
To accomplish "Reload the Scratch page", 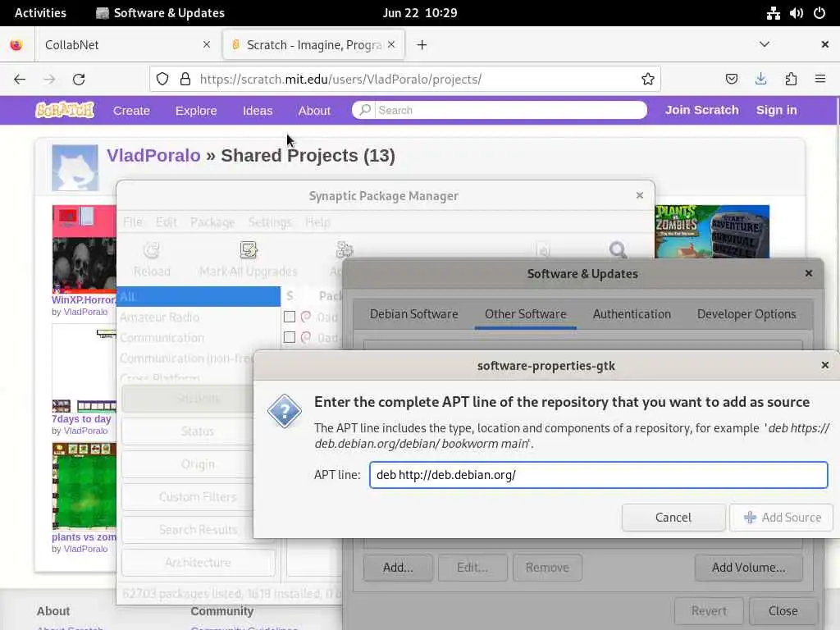I will pos(79,80).
